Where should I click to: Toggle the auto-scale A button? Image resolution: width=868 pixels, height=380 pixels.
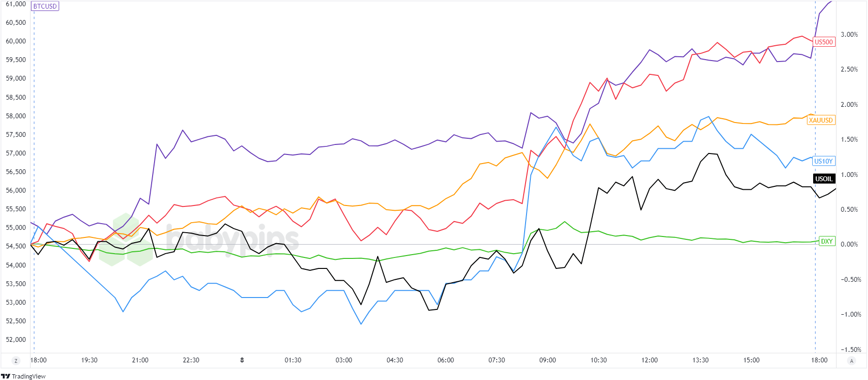852,361
